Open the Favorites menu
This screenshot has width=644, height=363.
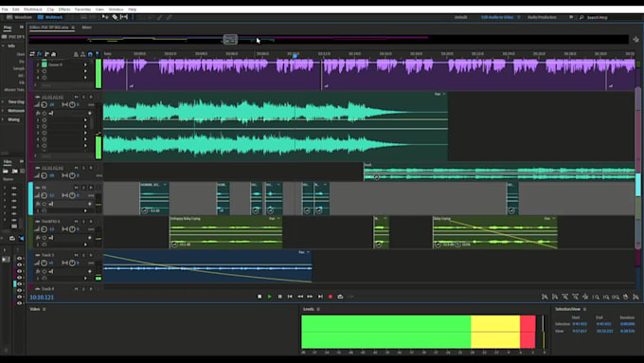pos(82,9)
